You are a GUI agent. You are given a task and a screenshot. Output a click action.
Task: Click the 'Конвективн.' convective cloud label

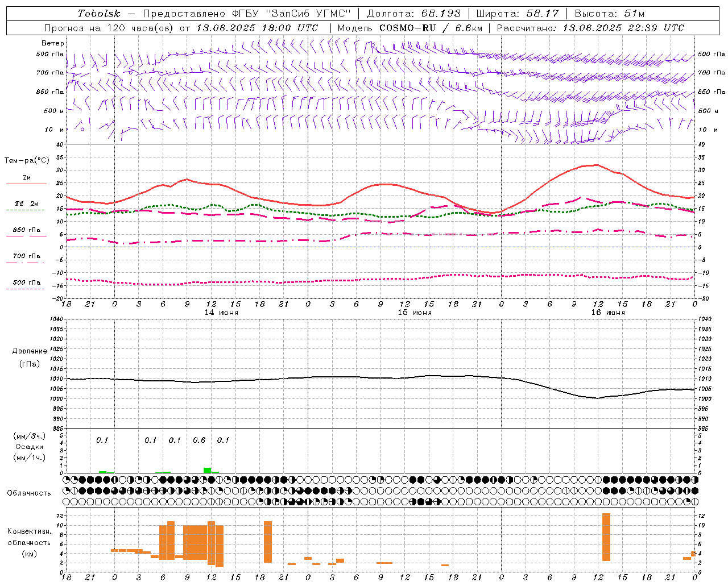click(30, 531)
